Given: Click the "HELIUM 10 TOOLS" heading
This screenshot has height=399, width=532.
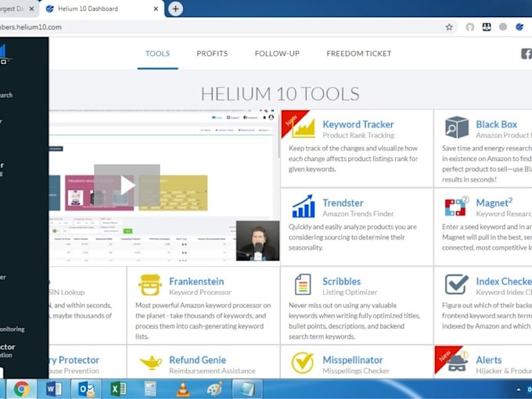Looking at the screenshot, I should tap(280, 94).
